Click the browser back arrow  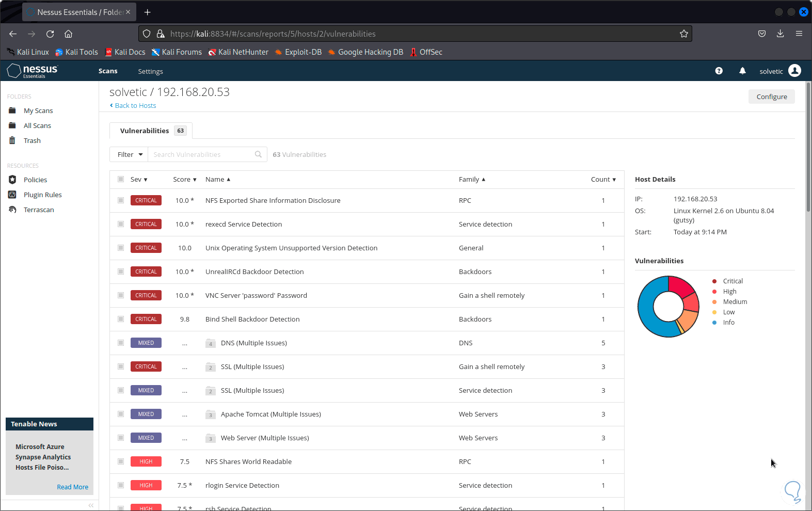[13, 34]
